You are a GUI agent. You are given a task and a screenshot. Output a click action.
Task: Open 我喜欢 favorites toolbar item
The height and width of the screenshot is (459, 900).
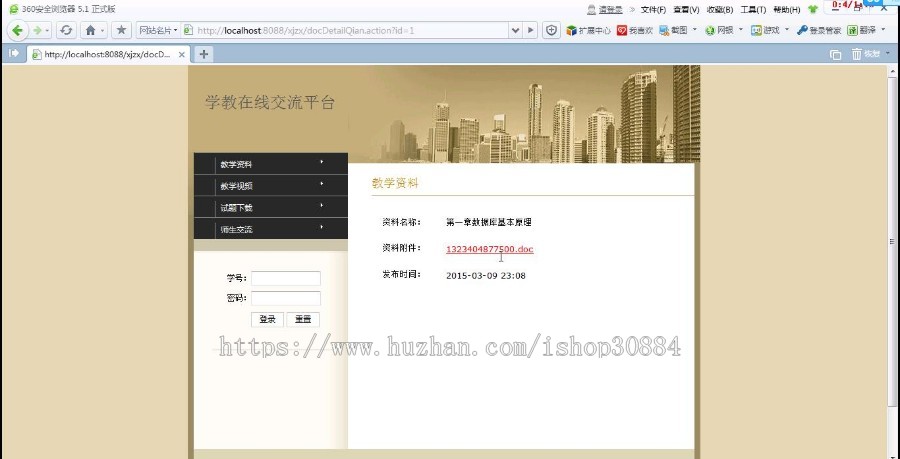coord(635,30)
